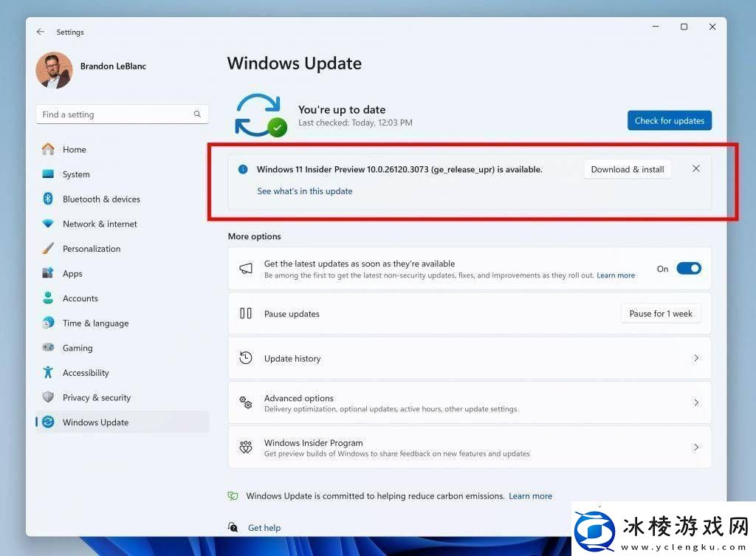Select Apps in the sidebar
The image size is (756, 556).
[x=72, y=274]
